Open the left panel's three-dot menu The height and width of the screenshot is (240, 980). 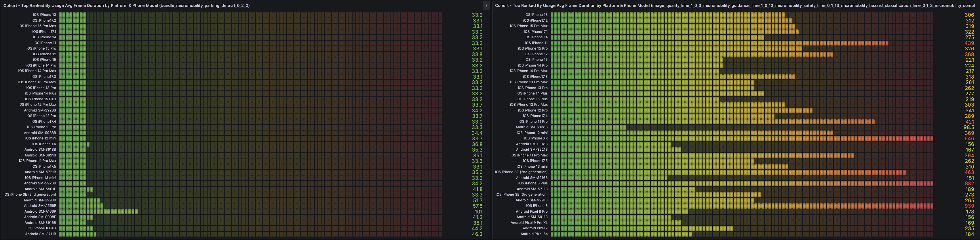(x=486, y=5)
